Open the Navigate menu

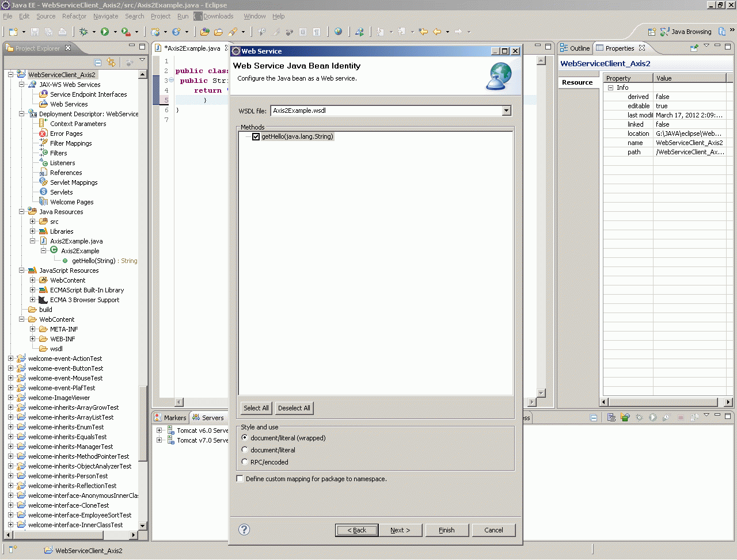(x=106, y=16)
